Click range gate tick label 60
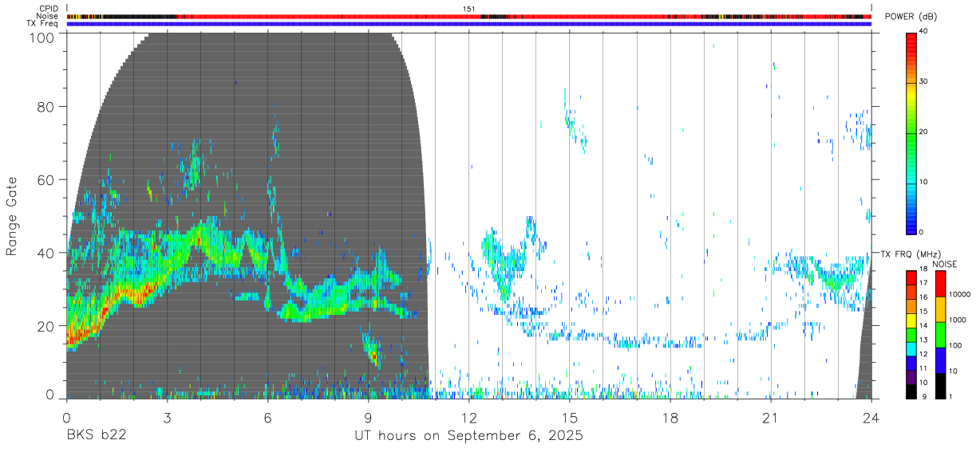The image size is (980, 452). click(45, 179)
